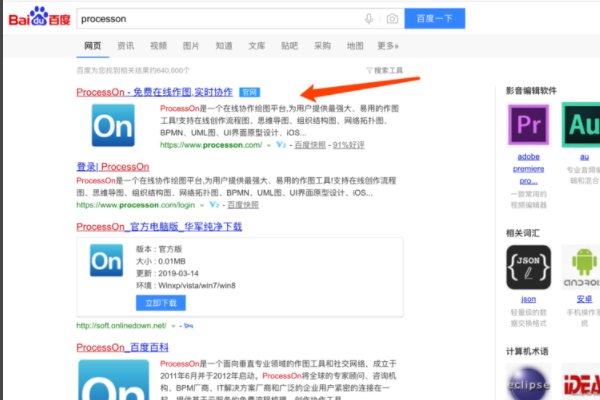Open ProcessOn_官方电脑版_华军纯净下载 result
This screenshot has width=600, height=400.
click(x=159, y=227)
